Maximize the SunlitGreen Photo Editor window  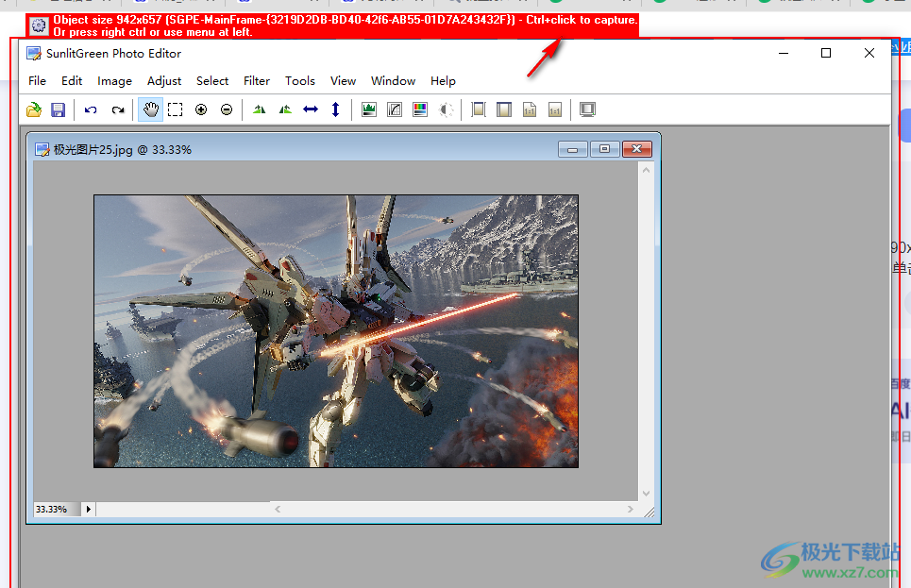coord(826,53)
